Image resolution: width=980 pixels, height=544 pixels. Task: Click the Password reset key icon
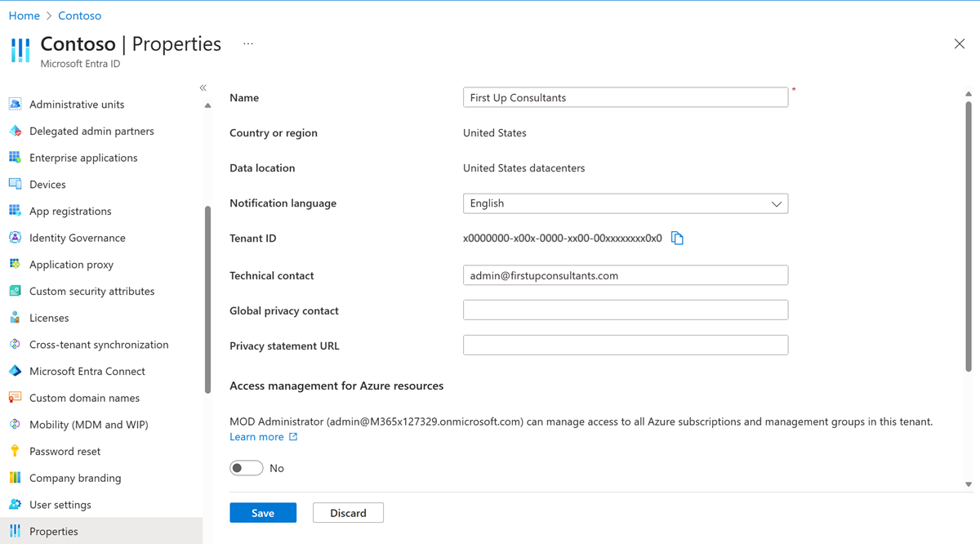[x=15, y=451]
